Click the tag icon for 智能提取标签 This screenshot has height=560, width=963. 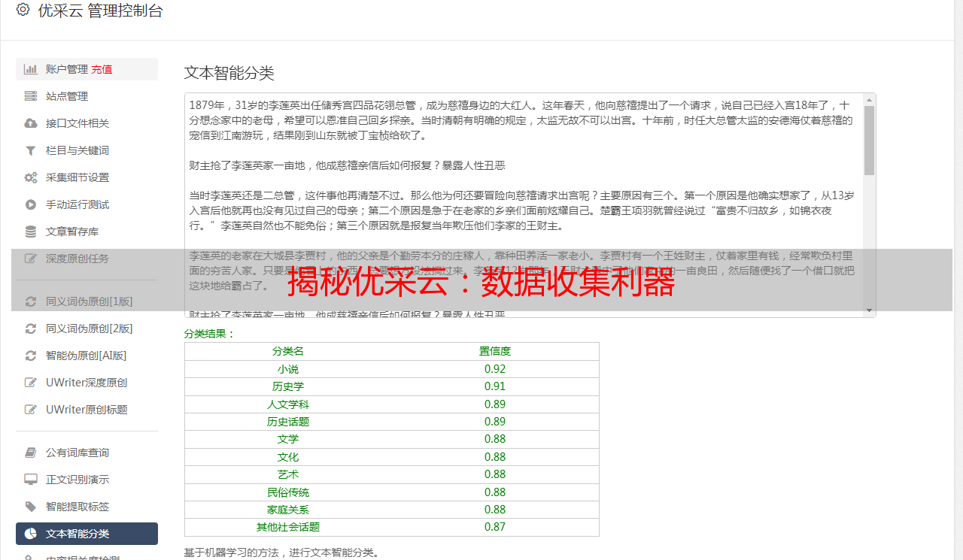[x=31, y=507]
